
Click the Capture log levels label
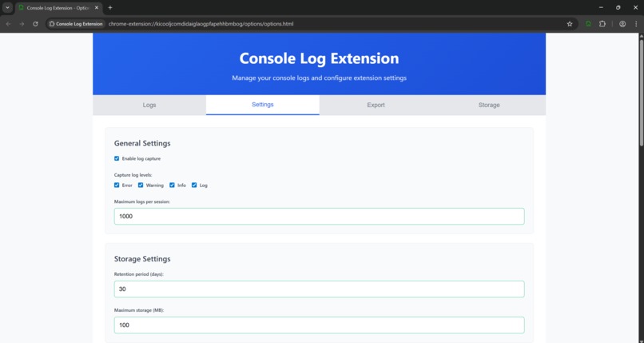pos(133,175)
